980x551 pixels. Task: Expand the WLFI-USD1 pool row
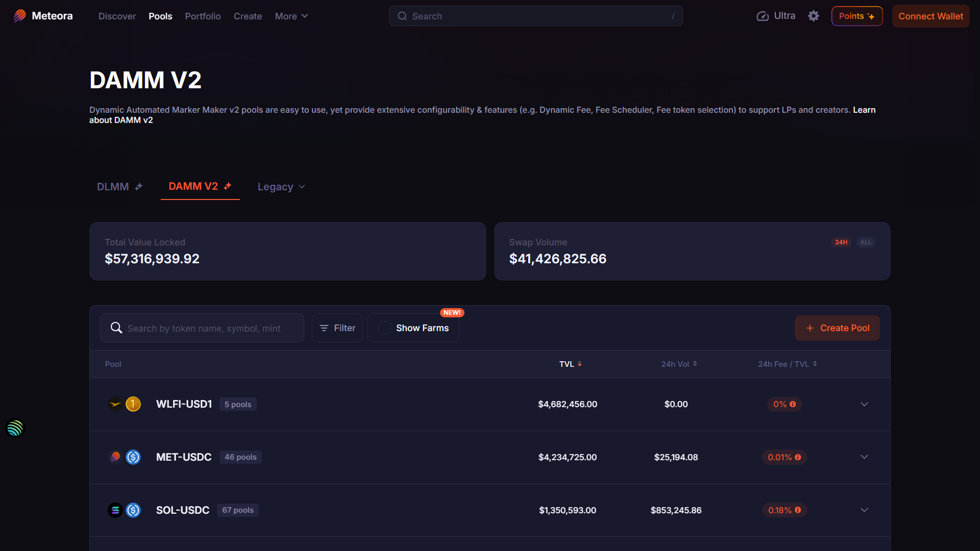[x=864, y=404]
